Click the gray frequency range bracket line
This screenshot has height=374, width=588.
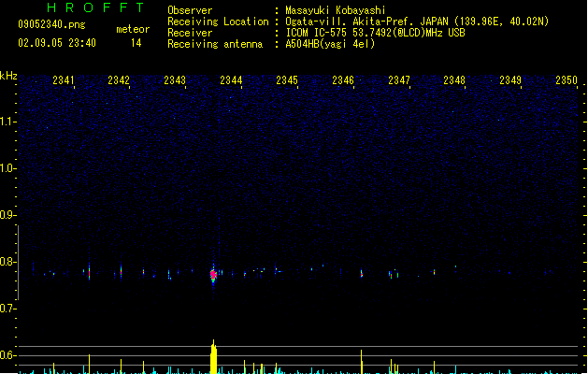coord(18,263)
